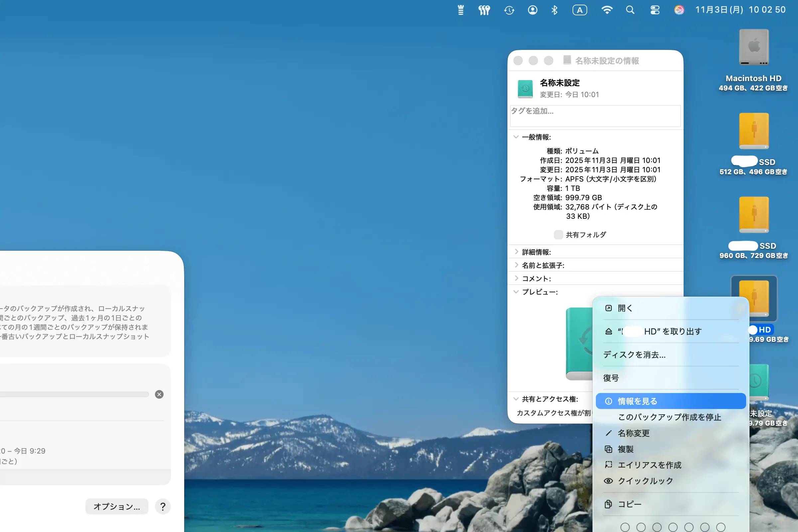Select 情報を見る in context menu
Image resolution: width=798 pixels, height=532 pixels.
coord(637,401)
